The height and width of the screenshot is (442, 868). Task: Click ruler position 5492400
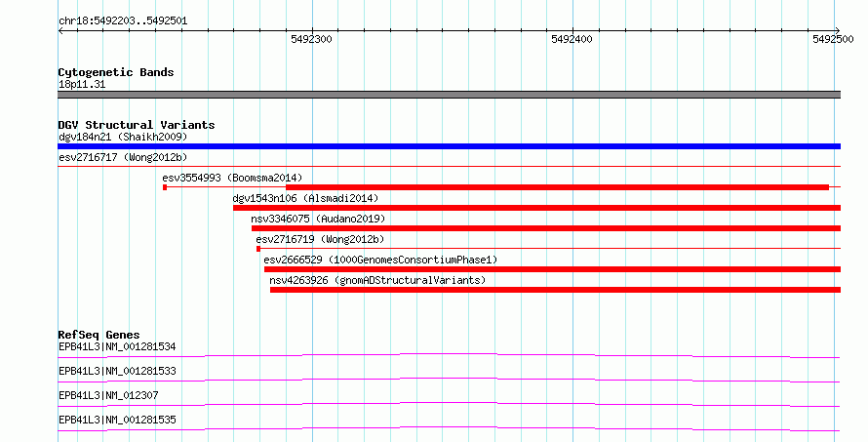[572, 39]
